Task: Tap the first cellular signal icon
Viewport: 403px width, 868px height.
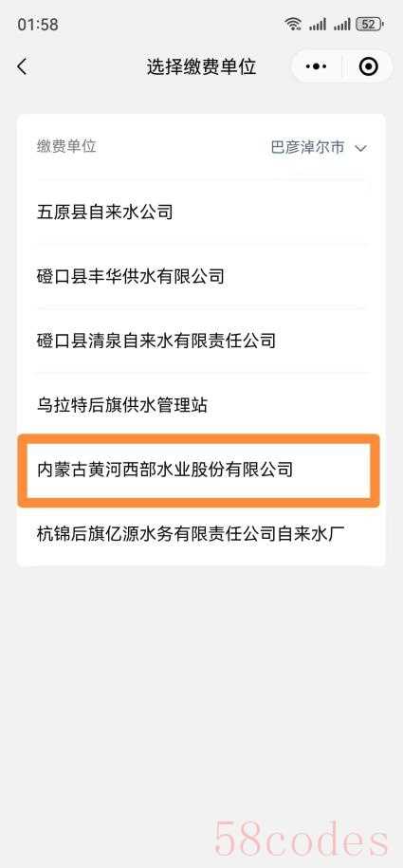Action: pyautogui.click(x=318, y=24)
